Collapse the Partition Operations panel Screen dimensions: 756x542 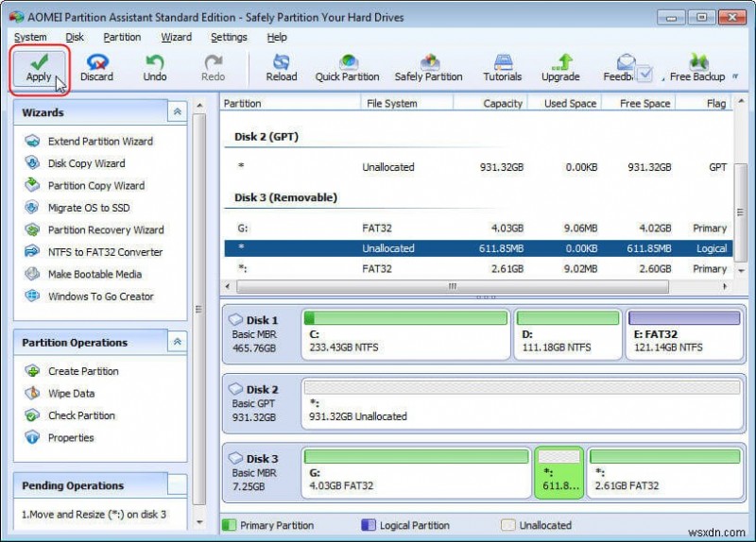(177, 342)
